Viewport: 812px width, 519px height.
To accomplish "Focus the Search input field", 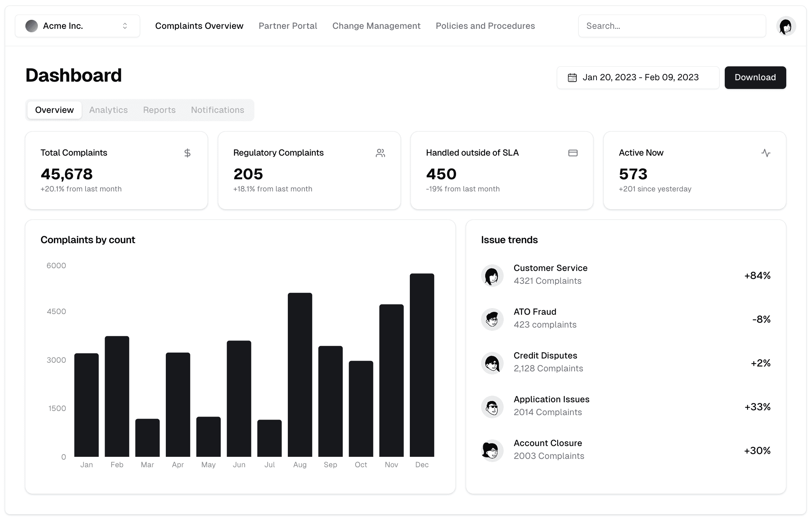I will click(x=672, y=26).
